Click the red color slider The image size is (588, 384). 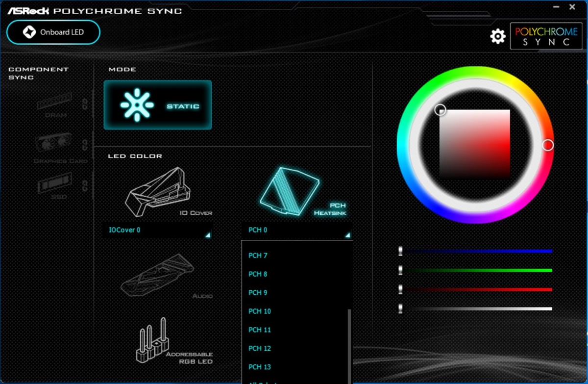(476, 289)
